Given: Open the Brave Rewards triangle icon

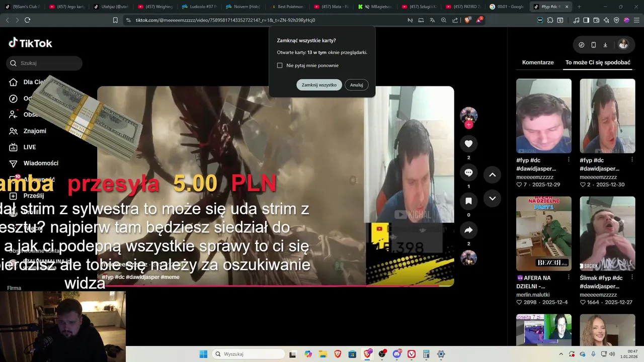Looking at the screenshot, I should pyautogui.click(x=479, y=20).
